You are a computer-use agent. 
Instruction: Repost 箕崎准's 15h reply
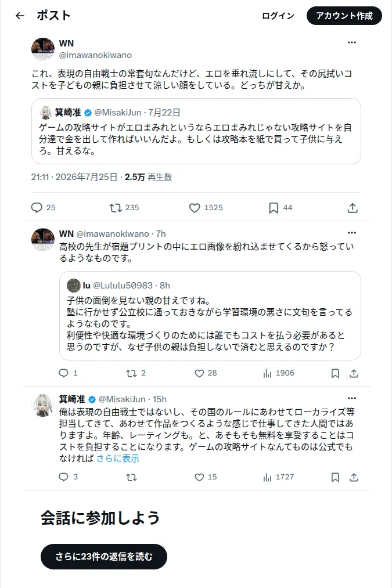coord(131,477)
